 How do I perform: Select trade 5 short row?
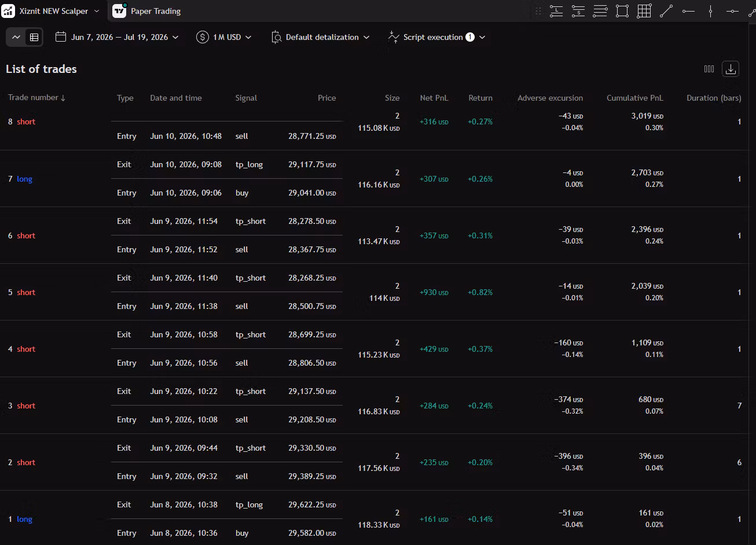[378, 292]
